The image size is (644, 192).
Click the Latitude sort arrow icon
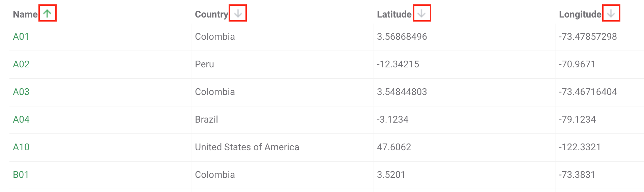(x=422, y=13)
